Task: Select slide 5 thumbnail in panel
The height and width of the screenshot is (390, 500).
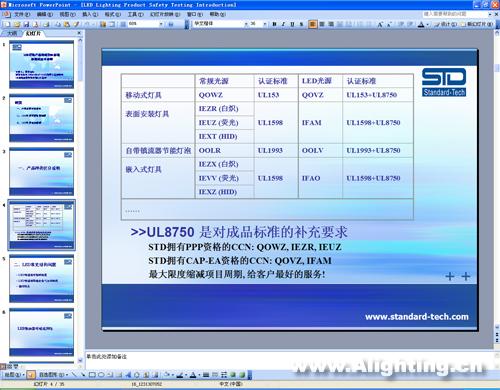Action: point(42,278)
